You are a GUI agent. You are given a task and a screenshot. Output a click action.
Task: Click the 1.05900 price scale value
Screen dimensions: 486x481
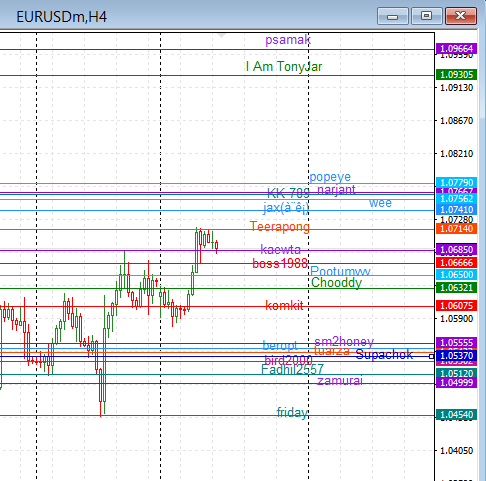point(456,319)
